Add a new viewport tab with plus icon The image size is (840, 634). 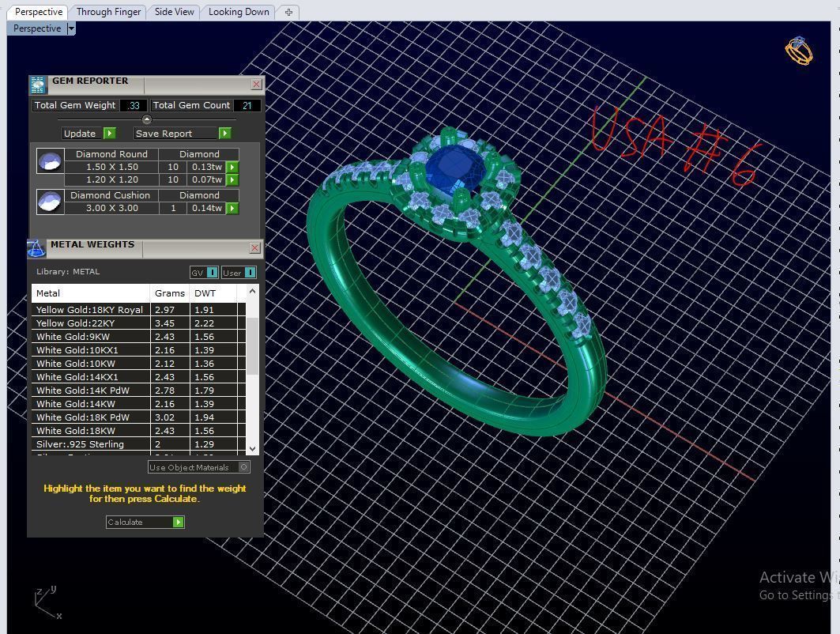pos(288,13)
